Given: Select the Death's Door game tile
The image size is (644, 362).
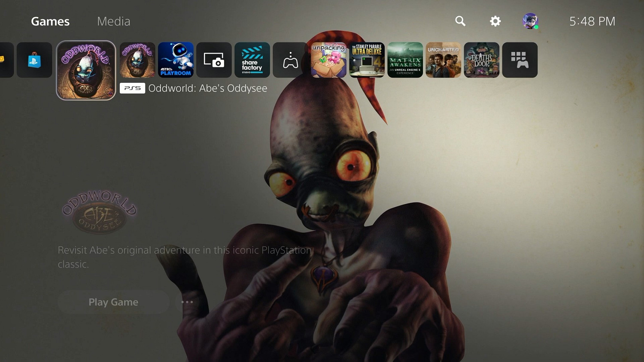Looking at the screenshot, I should (481, 60).
